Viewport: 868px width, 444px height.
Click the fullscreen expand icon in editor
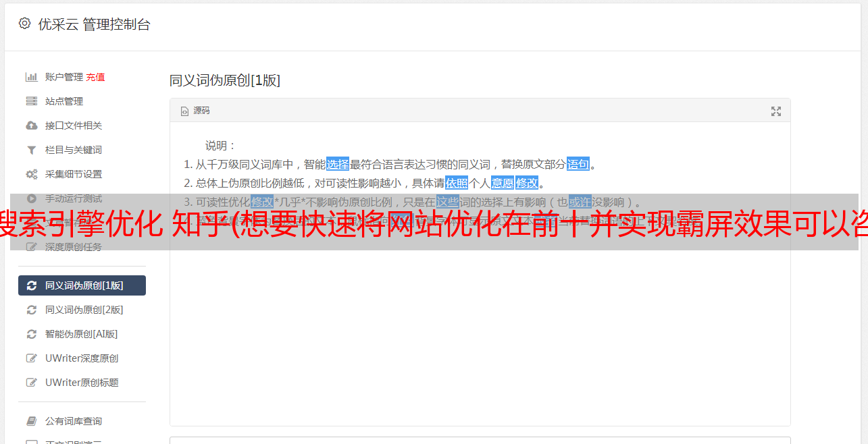click(x=776, y=111)
